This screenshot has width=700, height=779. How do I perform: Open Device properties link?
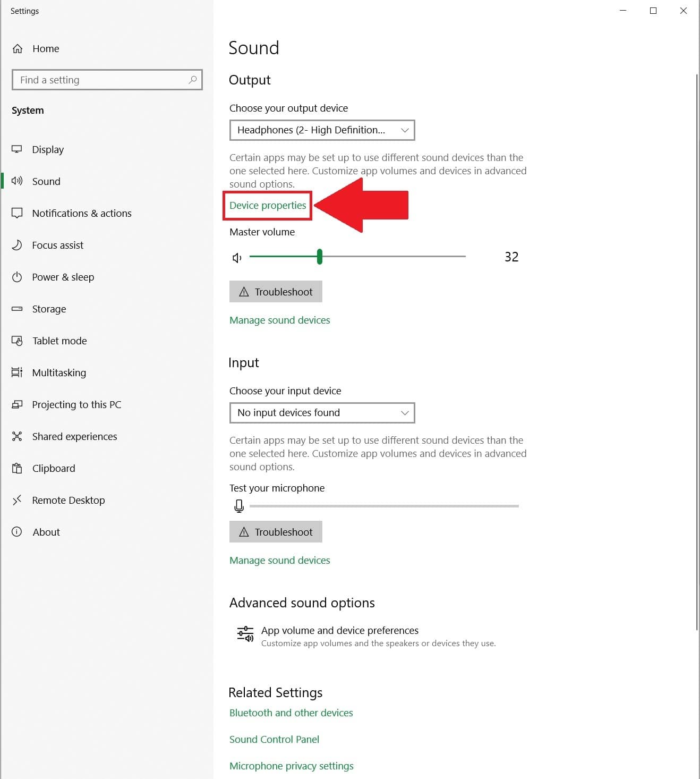coord(268,206)
